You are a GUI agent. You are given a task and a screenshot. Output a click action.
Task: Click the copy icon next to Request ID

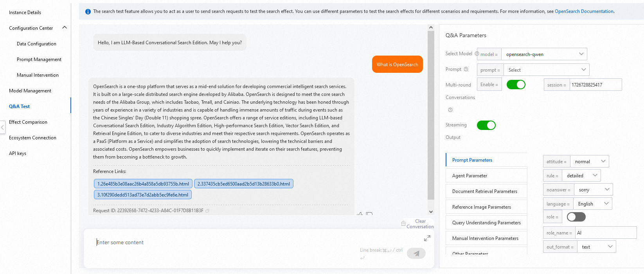(x=207, y=211)
